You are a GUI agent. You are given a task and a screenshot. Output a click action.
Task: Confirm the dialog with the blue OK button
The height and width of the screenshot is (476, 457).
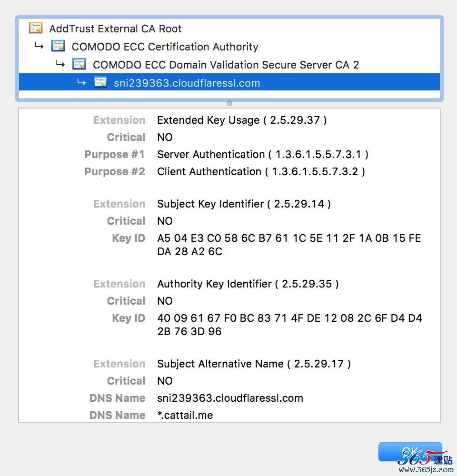410,452
